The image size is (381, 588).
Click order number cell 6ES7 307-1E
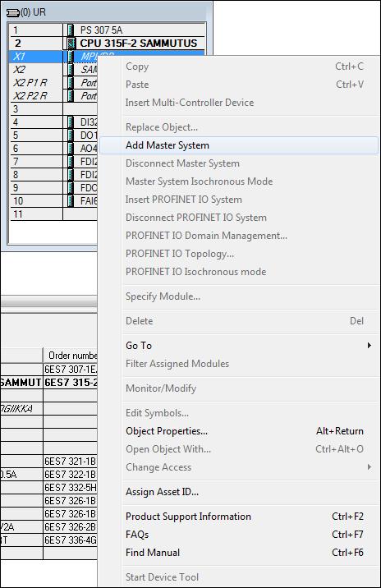click(x=71, y=370)
